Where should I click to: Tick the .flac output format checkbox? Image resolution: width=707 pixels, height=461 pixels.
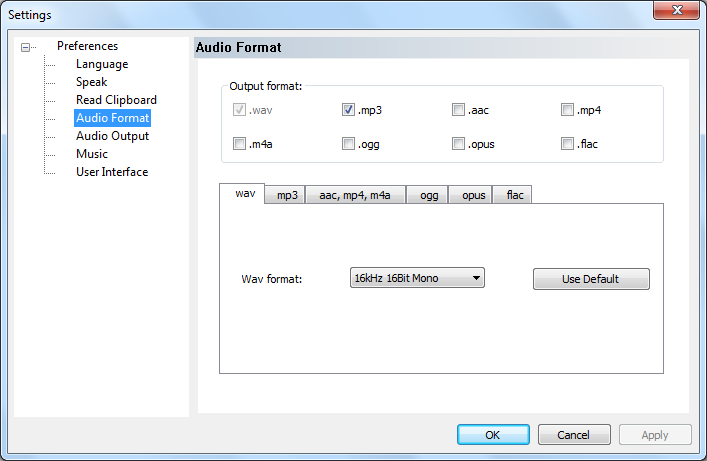point(567,144)
